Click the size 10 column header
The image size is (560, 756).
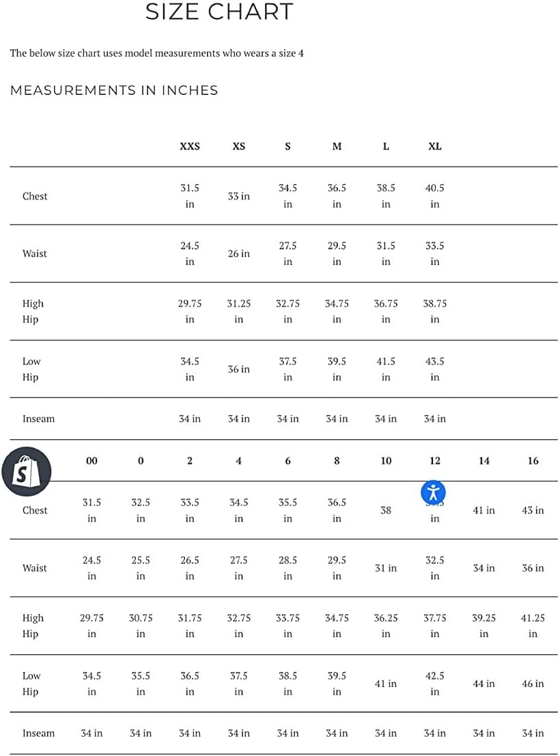(x=386, y=461)
